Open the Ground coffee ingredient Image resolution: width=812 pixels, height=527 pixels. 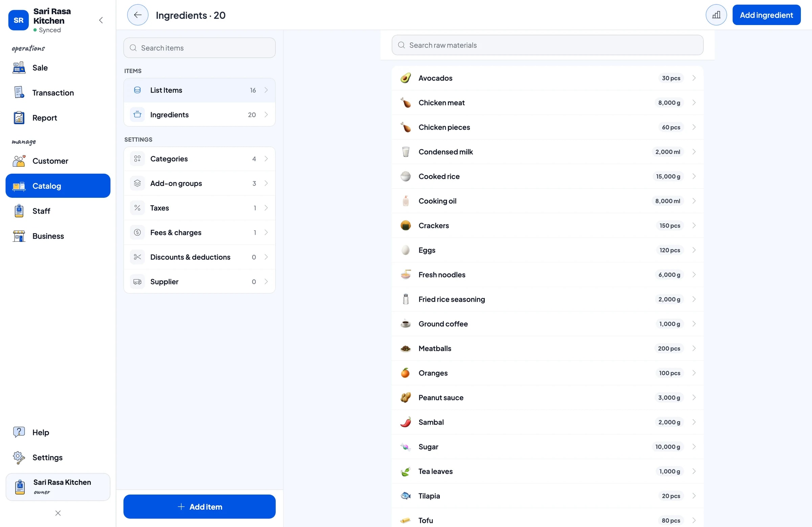click(547, 324)
